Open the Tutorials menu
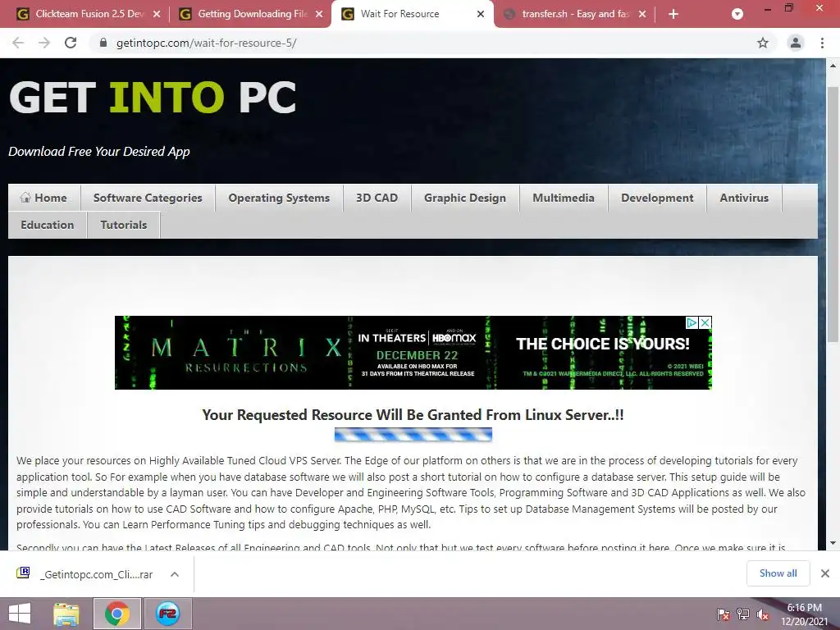Image resolution: width=840 pixels, height=630 pixels. (123, 225)
